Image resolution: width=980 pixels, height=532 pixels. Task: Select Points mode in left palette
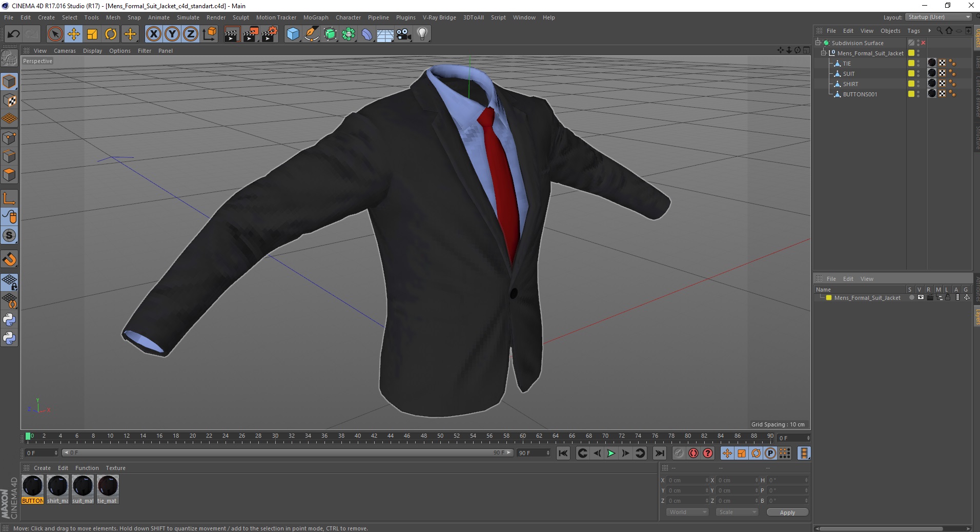[9, 138]
